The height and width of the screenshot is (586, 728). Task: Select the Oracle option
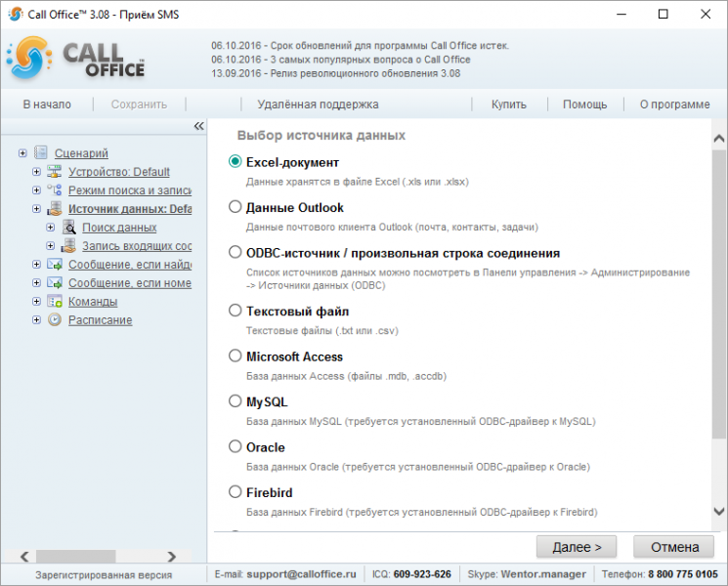[235, 446]
